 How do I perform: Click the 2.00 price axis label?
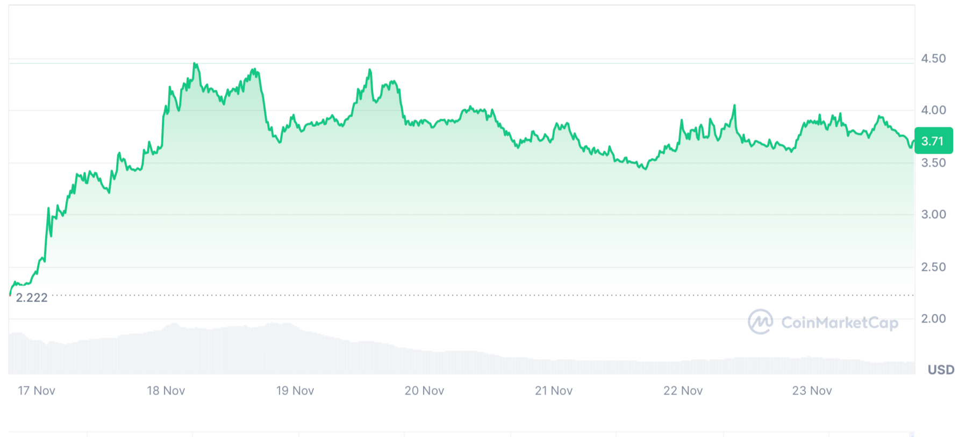(x=933, y=319)
